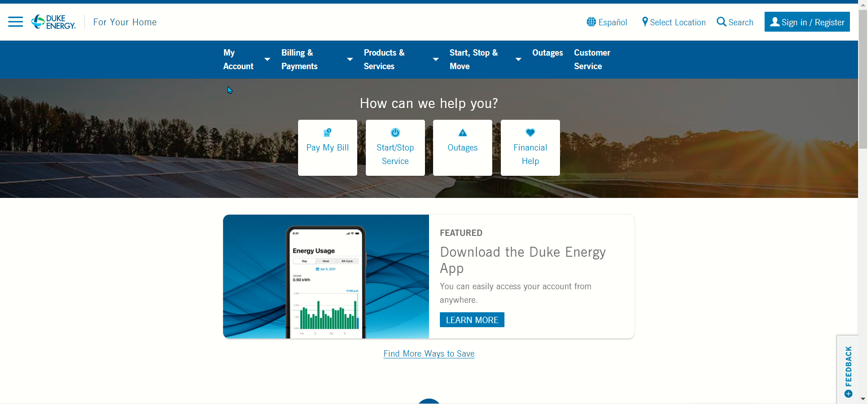
Task: Click the globe icon beside Español
Action: coord(591,22)
